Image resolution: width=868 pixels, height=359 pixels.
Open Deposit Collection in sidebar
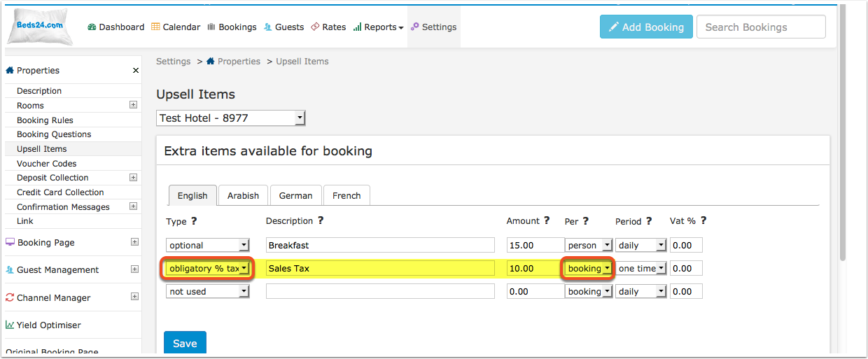(52, 178)
